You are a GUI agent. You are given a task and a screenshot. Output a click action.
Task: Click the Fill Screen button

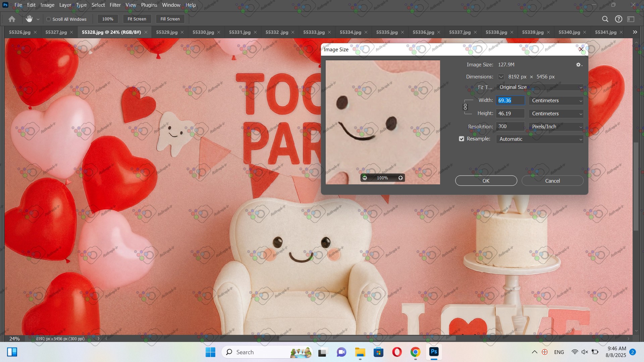tap(170, 19)
